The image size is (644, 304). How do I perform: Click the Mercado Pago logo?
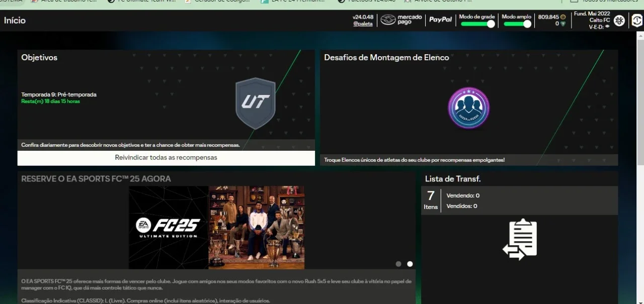401,20
